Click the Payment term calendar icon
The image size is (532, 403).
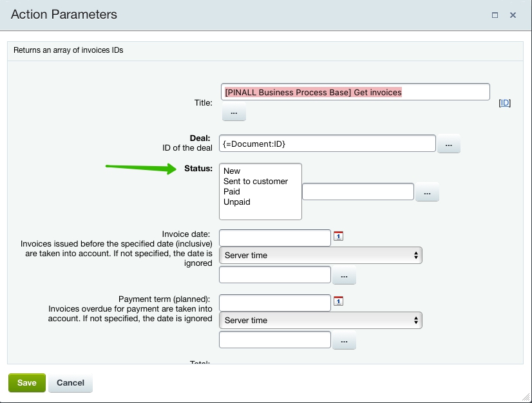tap(339, 301)
